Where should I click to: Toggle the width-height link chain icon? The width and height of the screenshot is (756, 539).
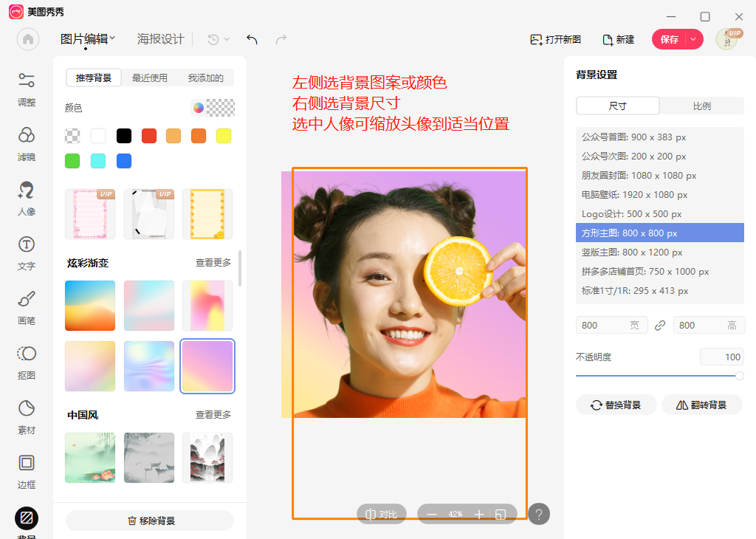(659, 325)
